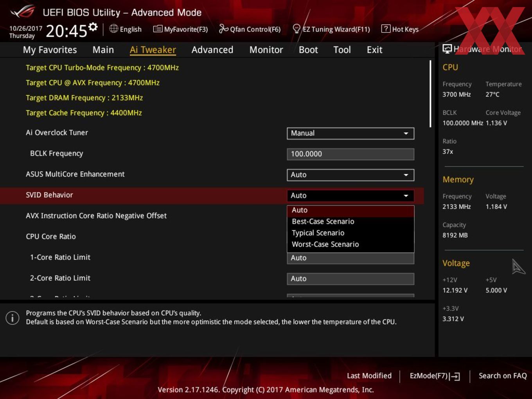Click the Hardware Monitor display icon
This screenshot has width=532, height=399.
447,49
